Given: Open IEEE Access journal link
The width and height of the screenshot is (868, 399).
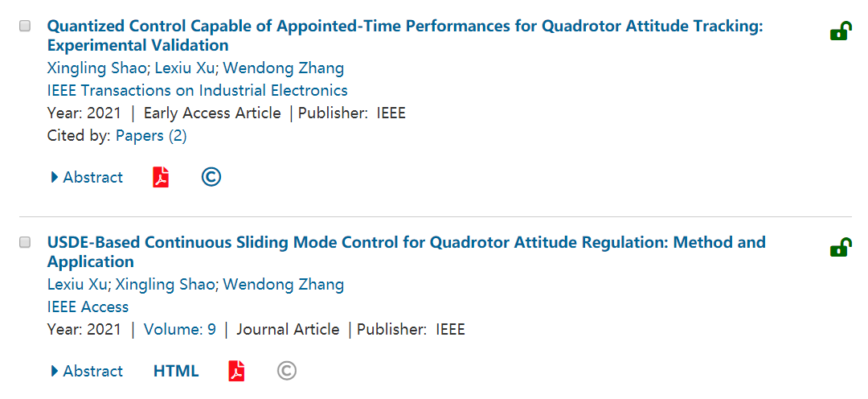Looking at the screenshot, I should [88, 306].
